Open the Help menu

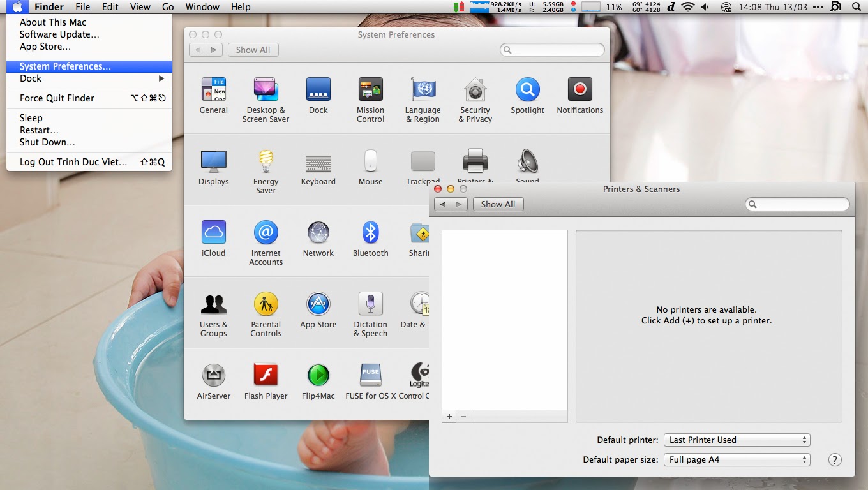point(241,7)
